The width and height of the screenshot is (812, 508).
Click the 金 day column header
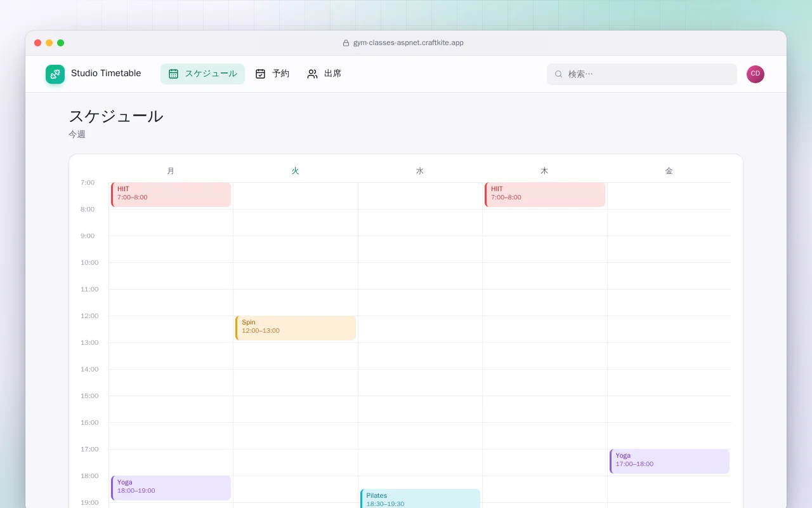pyautogui.click(x=669, y=171)
